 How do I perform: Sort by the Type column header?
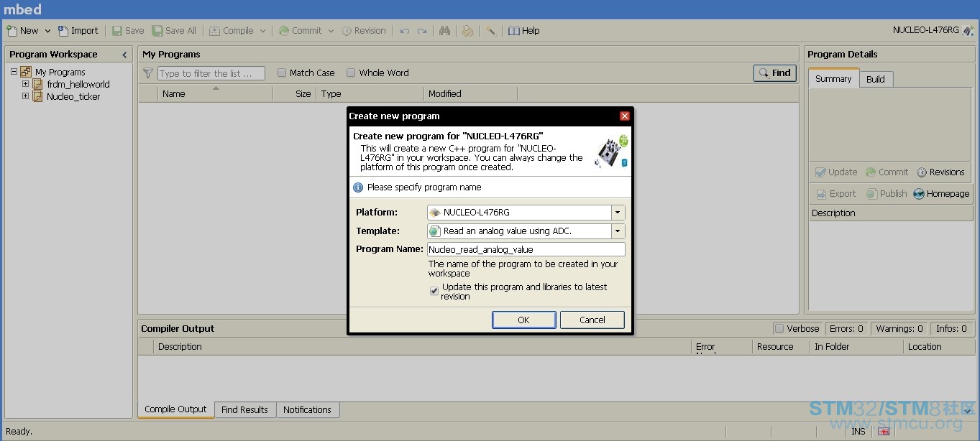[370, 93]
